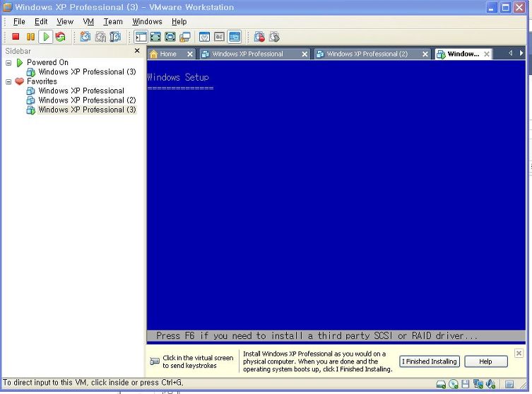Click the hard disk status bar icon
This screenshot has width=532, height=394.
tap(441, 384)
